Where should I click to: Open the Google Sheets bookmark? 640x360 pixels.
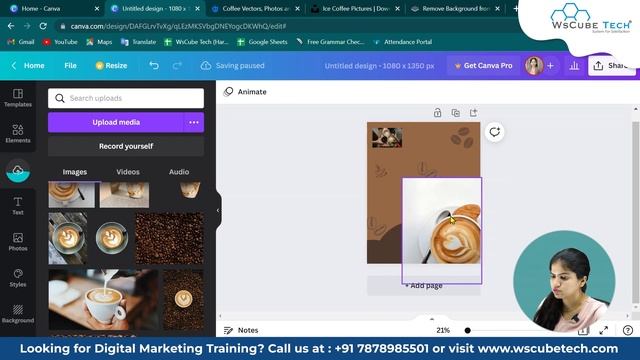[262, 42]
